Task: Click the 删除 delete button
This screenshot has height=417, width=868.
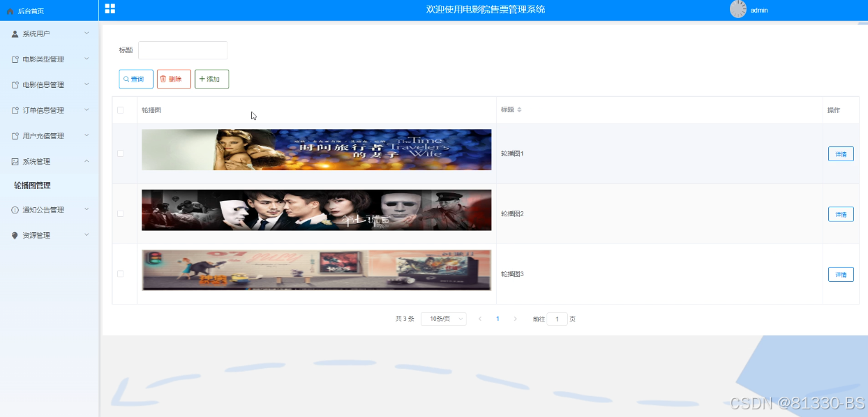Action: click(174, 79)
